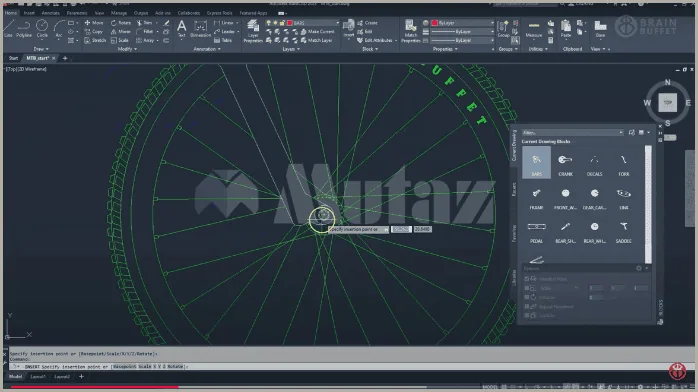
Task: Select the Arc tool
Action: 59,28
